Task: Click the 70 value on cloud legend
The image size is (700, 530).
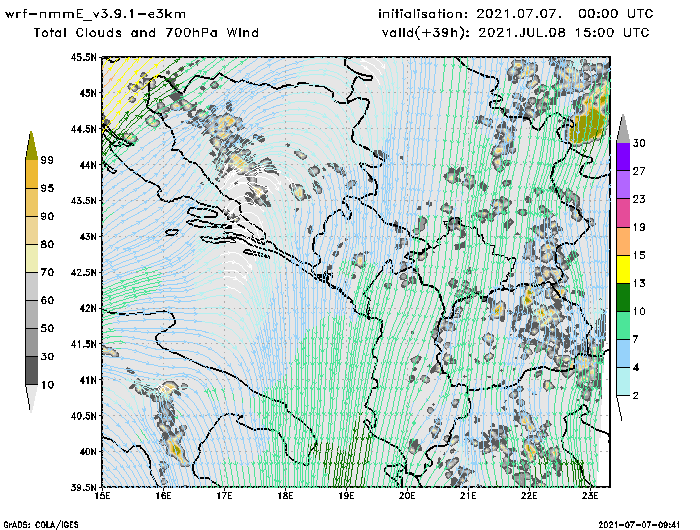Action: pyautogui.click(x=47, y=272)
